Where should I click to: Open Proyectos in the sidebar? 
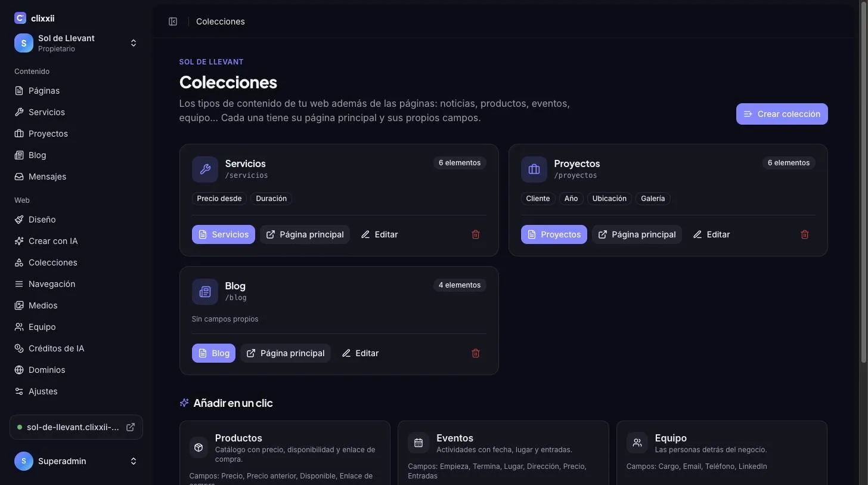(76, 134)
